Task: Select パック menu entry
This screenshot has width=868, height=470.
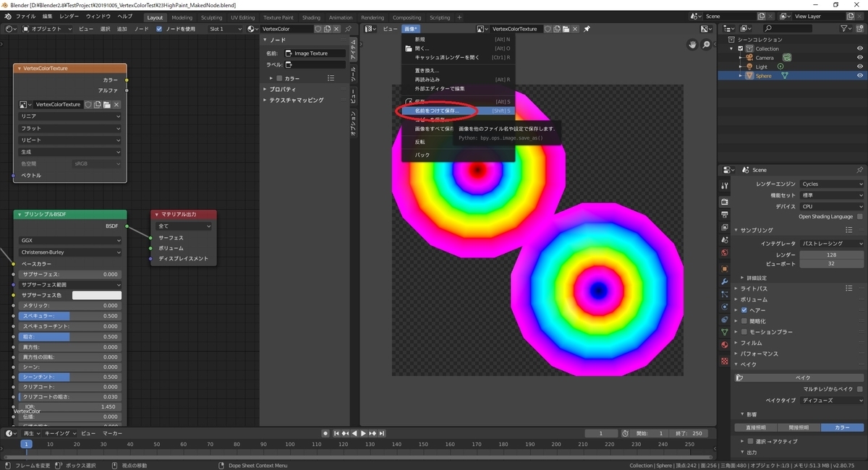Action: tap(458, 155)
